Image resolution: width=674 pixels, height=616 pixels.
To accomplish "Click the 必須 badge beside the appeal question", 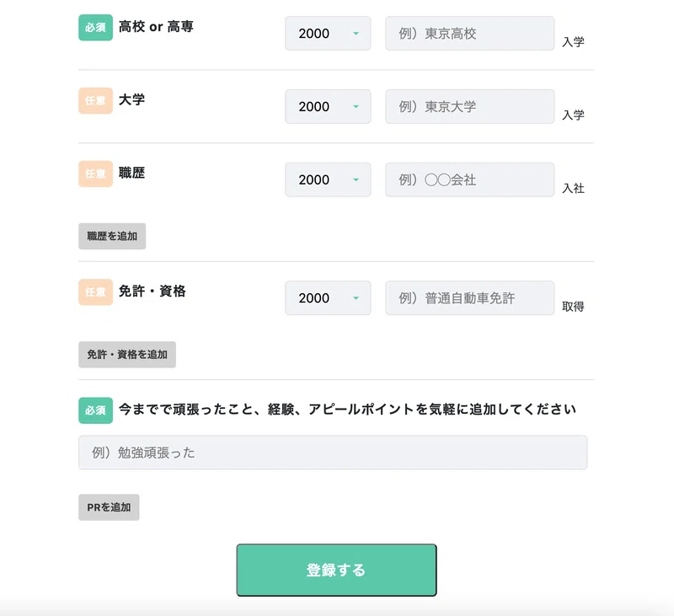I will tap(95, 410).
